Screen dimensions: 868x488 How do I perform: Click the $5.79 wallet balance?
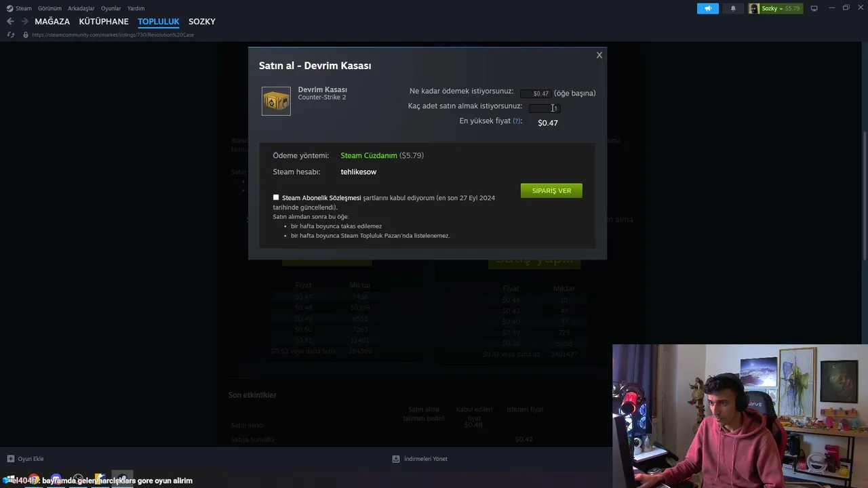[792, 9]
